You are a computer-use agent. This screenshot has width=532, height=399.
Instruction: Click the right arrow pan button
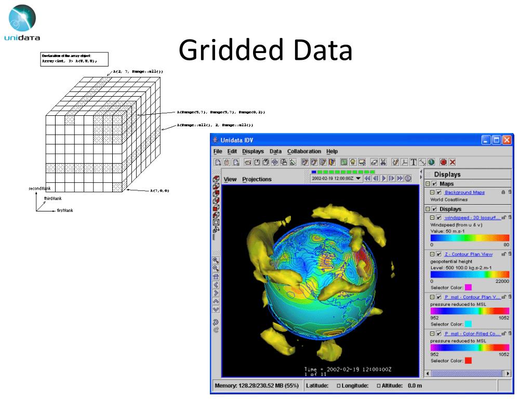pyautogui.click(x=216, y=293)
